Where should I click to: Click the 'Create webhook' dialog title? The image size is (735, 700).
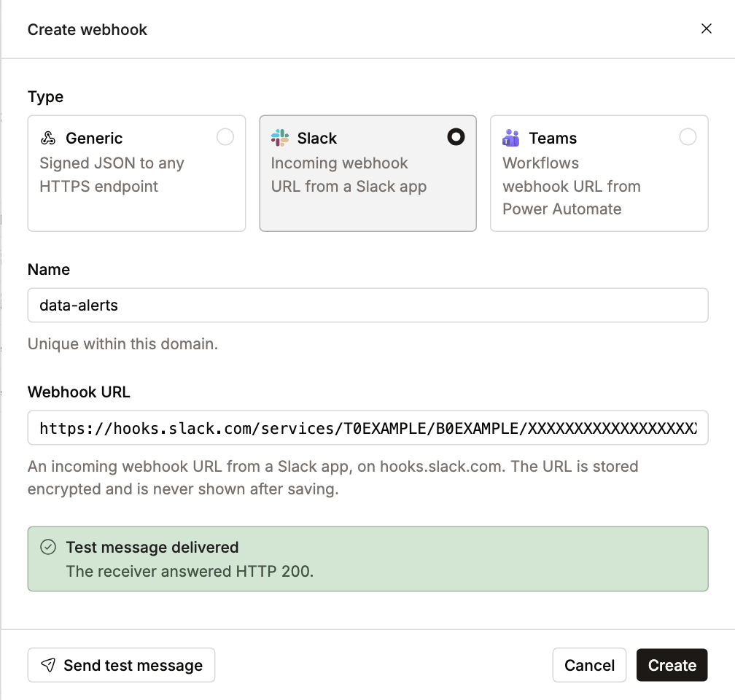pos(87,30)
